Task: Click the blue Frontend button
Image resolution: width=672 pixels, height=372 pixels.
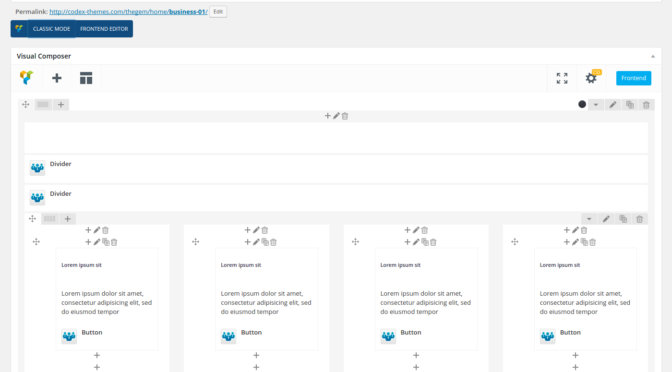Action: [x=633, y=78]
